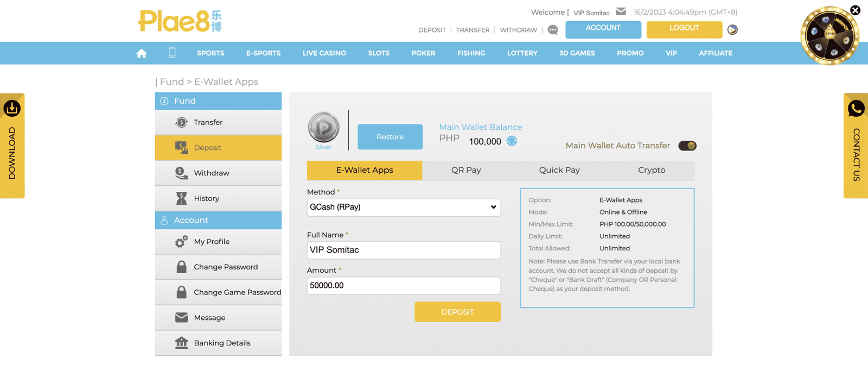This screenshot has height=371, width=868.
Task: Close the lucky wheel popup
Action: click(x=855, y=10)
